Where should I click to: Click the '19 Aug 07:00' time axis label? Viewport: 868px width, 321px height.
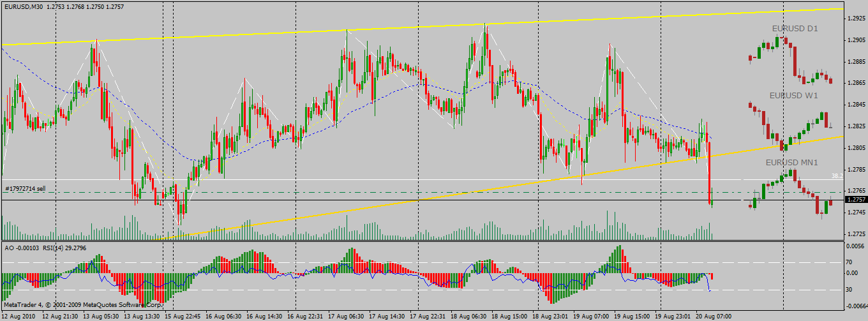click(592, 316)
